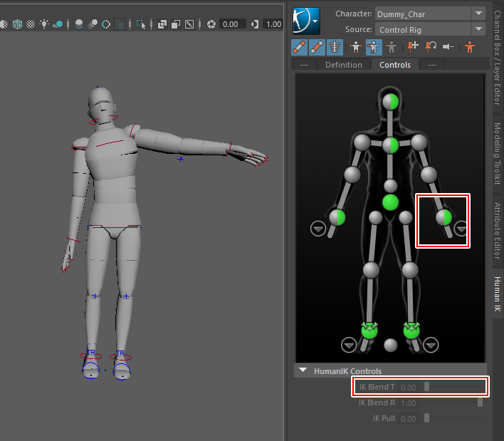
Task: Click the isolate select icon in viewport toolbar
Action: pos(141,24)
